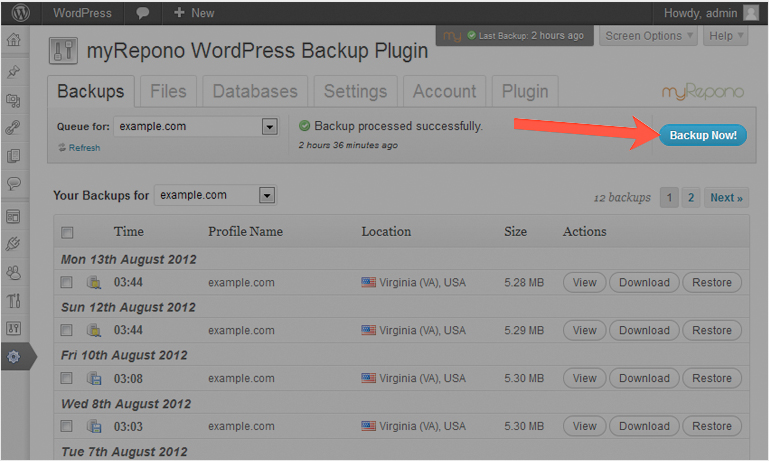769x461 pixels.
Task: Switch to the Files tab
Action: (168, 91)
